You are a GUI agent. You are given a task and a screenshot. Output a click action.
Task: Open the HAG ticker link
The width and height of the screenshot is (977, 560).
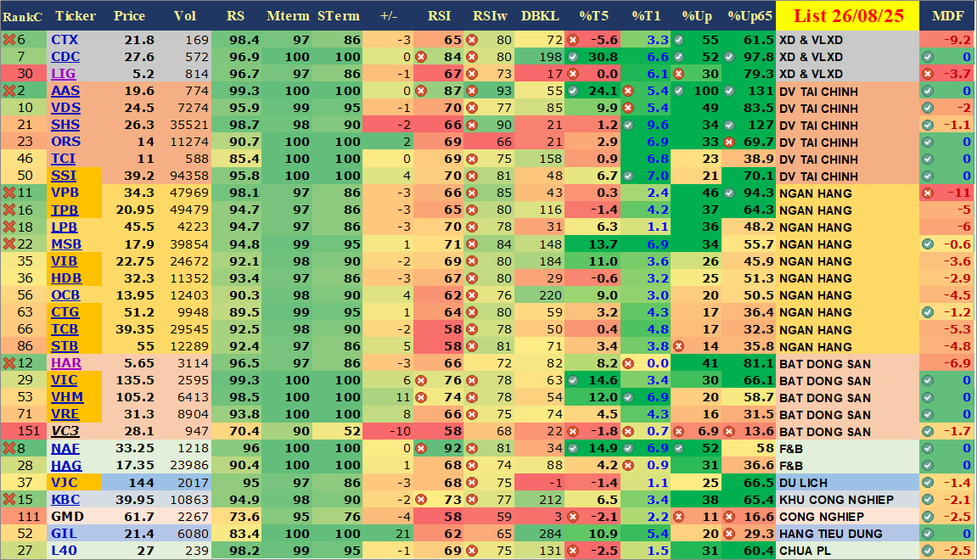click(x=66, y=465)
